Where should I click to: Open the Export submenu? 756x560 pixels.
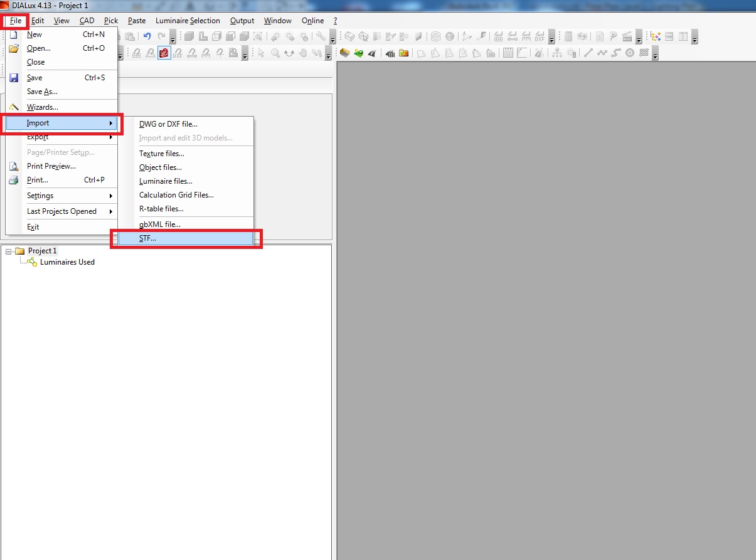(61, 137)
